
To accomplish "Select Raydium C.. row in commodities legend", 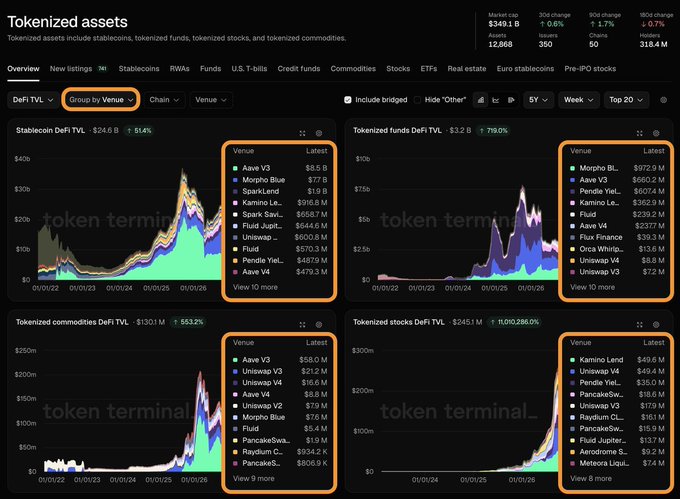I will [280, 452].
